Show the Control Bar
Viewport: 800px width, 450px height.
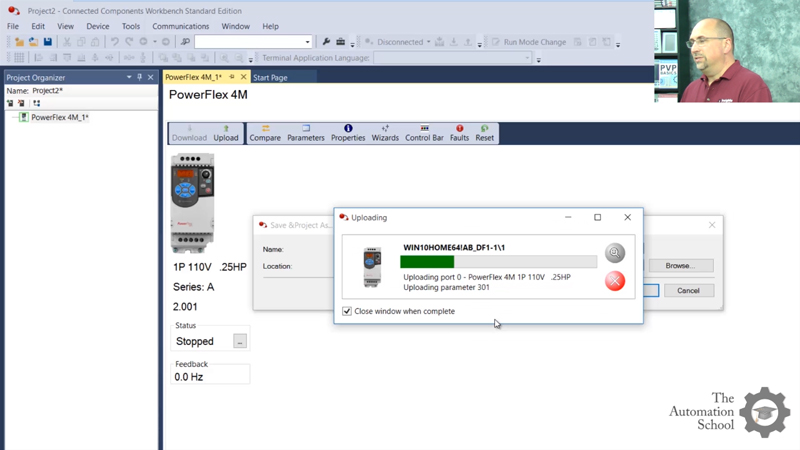[x=424, y=133]
